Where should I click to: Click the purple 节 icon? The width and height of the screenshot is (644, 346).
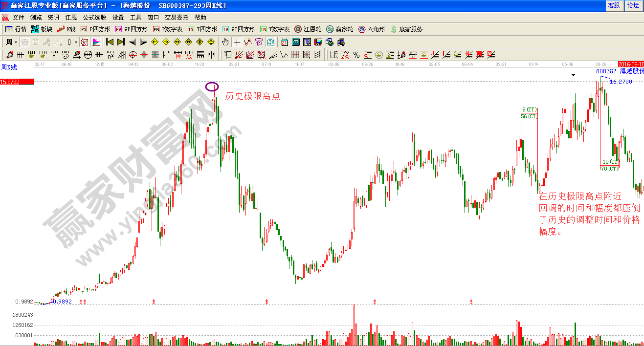tap(259, 42)
